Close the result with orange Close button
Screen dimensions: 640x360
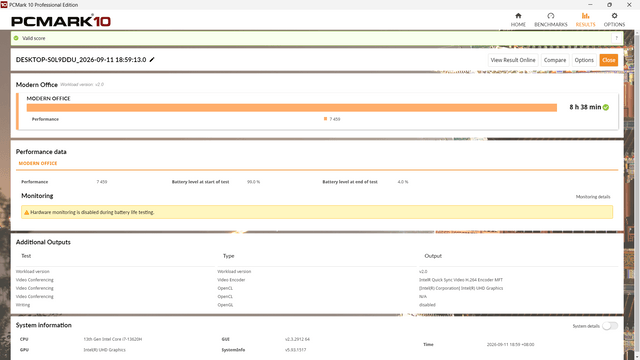608,60
